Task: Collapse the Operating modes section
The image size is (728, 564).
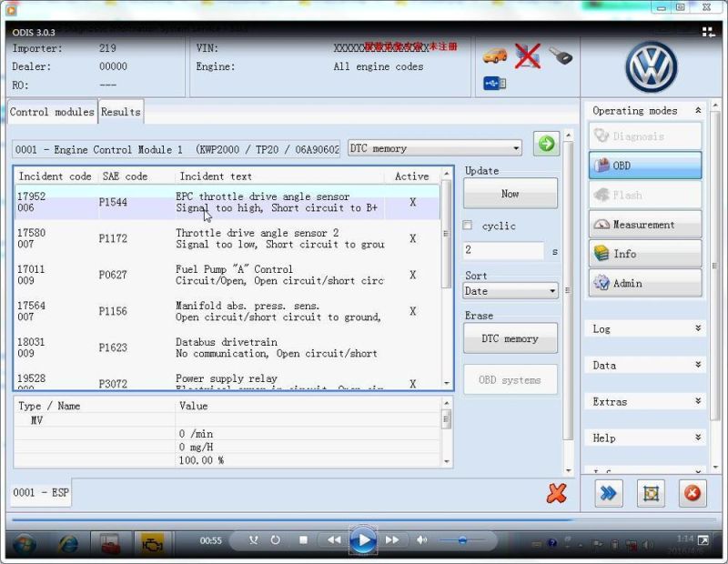Action: 698,110
